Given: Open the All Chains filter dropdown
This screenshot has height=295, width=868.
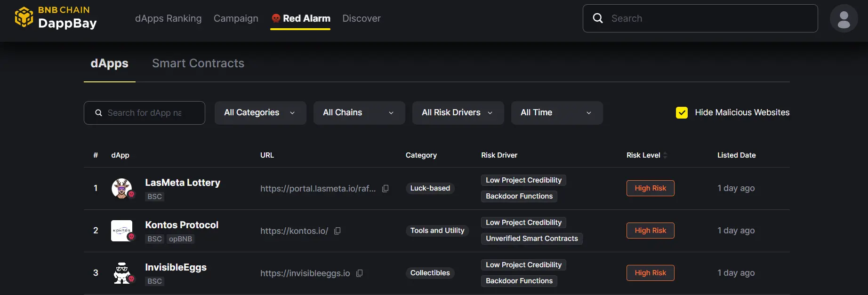Looking at the screenshot, I should (359, 113).
